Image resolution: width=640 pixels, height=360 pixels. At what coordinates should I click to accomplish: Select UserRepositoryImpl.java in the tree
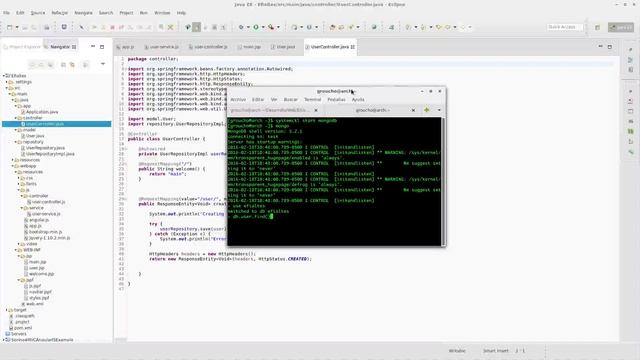(47, 154)
